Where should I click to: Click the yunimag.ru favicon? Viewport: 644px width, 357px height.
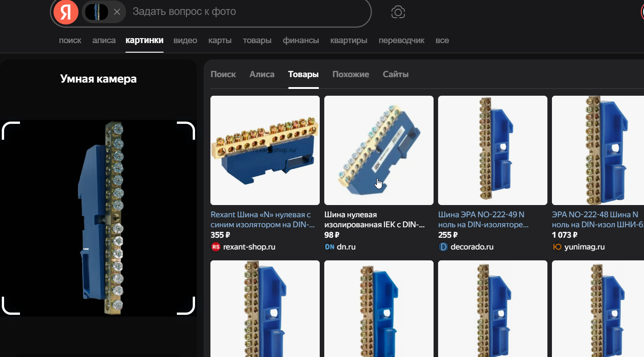tap(557, 247)
